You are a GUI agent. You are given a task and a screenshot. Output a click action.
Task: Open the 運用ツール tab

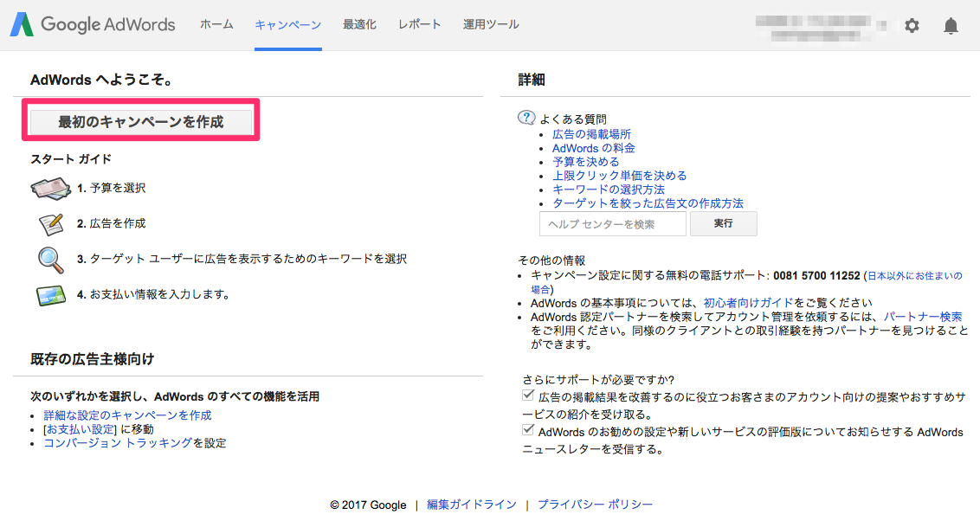pyautogui.click(x=491, y=24)
